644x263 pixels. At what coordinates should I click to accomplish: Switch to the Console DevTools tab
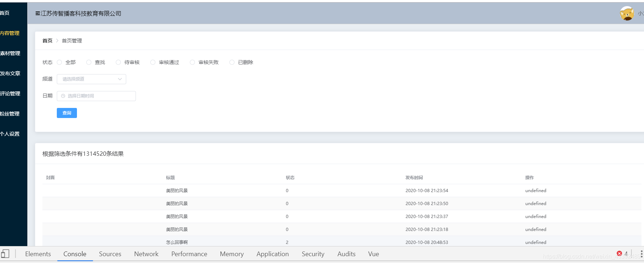[75, 254]
